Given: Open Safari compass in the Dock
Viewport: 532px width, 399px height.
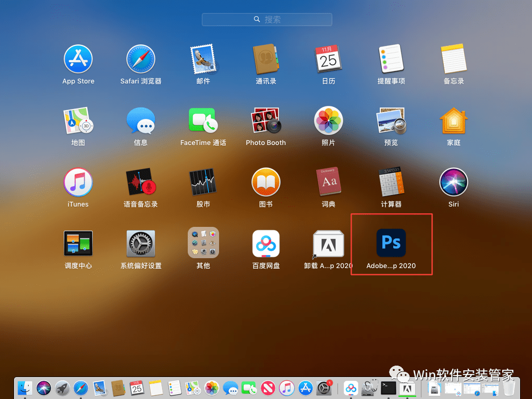Looking at the screenshot, I should coord(81,388).
